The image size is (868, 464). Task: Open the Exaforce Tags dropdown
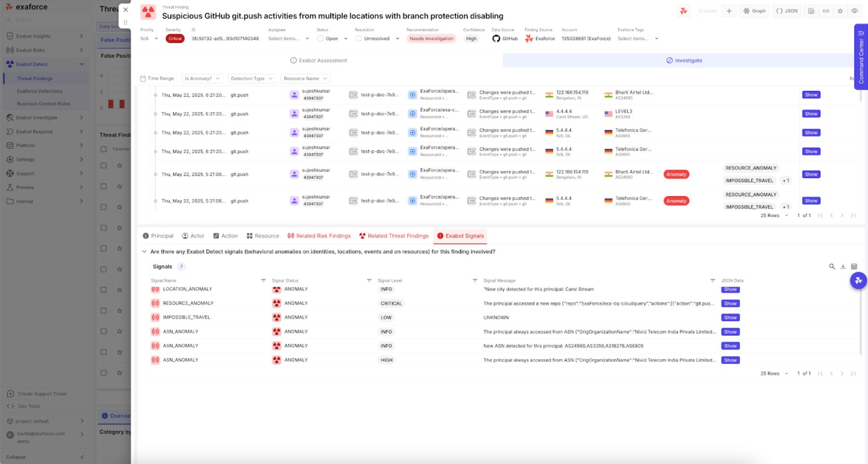click(637, 39)
